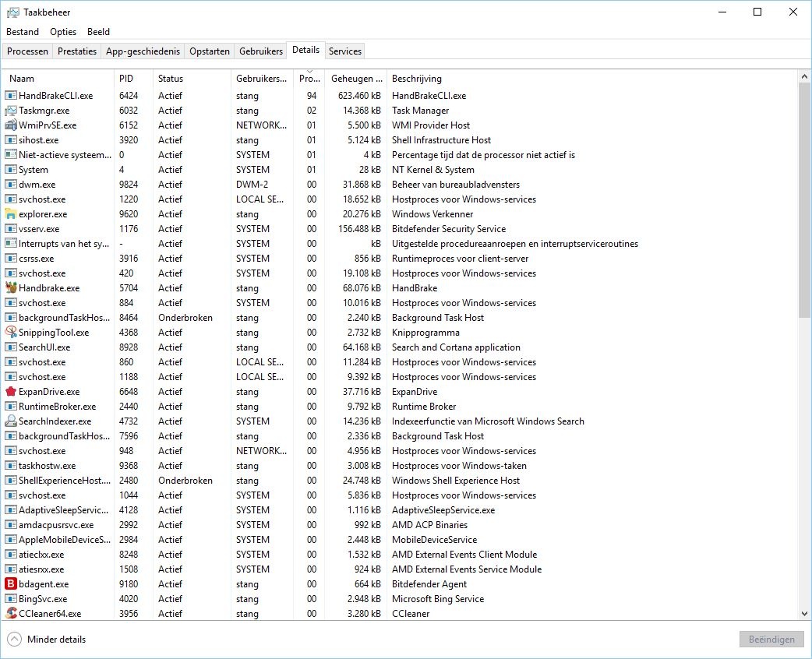Click svchost.exe row with PID 948
This screenshot has height=659, width=812.
tap(400, 451)
